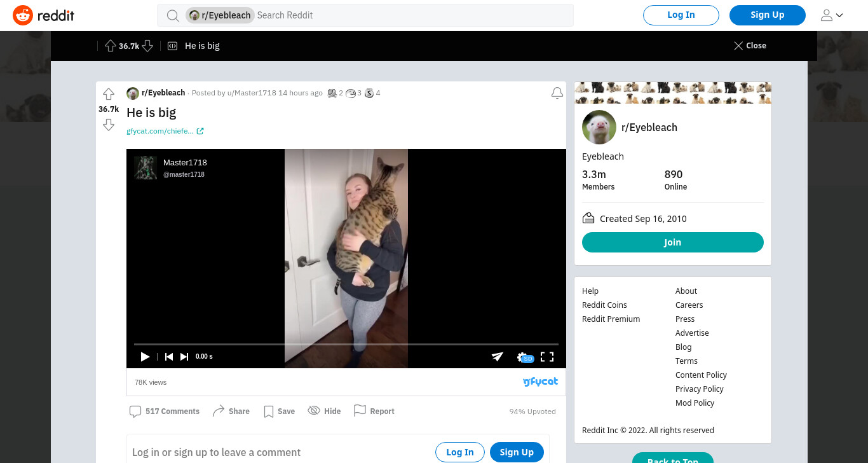Share this post
This screenshot has height=463, width=868.
(x=231, y=411)
